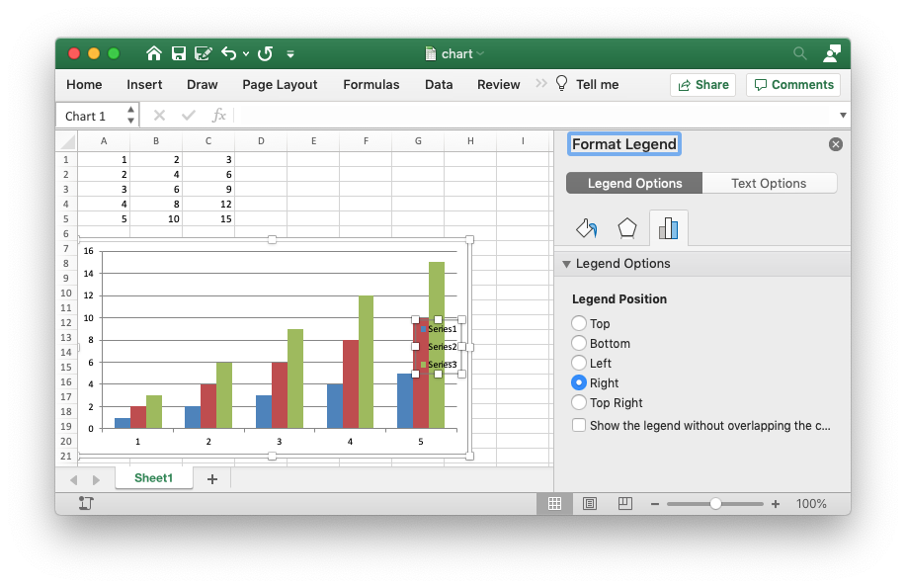Expand the formula bar
The height and width of the screenshot is (588, 906).
tap(843, 116)
